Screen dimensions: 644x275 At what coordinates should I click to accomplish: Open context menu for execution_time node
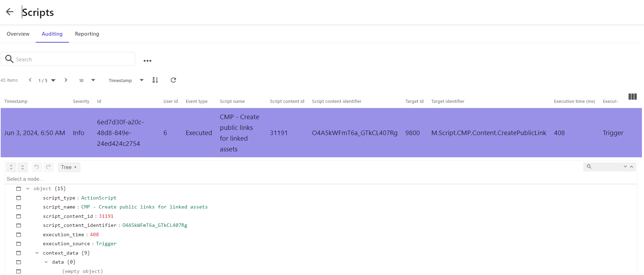click(x=19, y=235)
